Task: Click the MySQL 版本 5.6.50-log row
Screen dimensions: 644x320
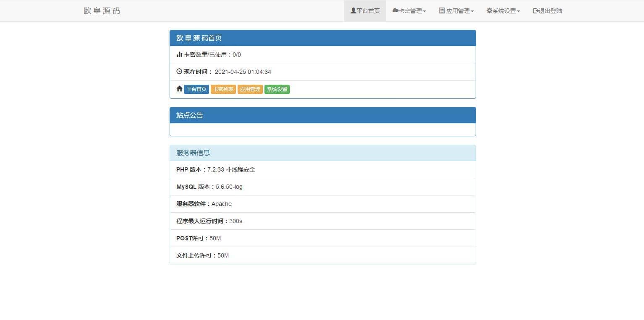Action: pos(323,187)
